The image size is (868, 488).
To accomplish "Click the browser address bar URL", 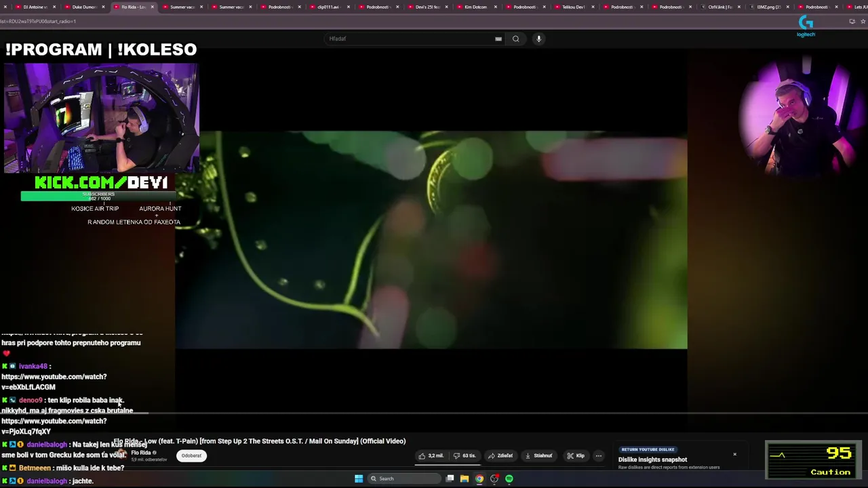I will tap(38, 21).
